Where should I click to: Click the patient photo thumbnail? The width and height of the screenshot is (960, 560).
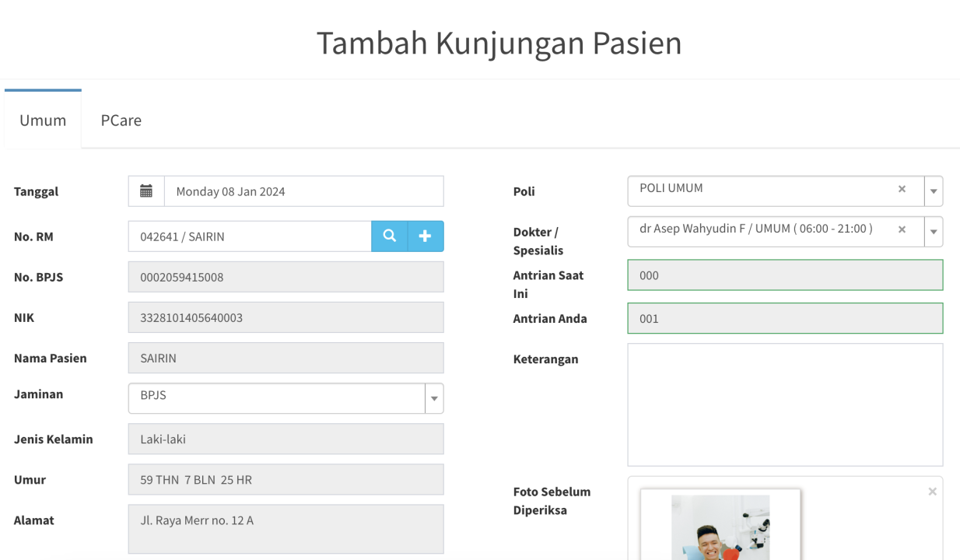click(x=720, y=527)
